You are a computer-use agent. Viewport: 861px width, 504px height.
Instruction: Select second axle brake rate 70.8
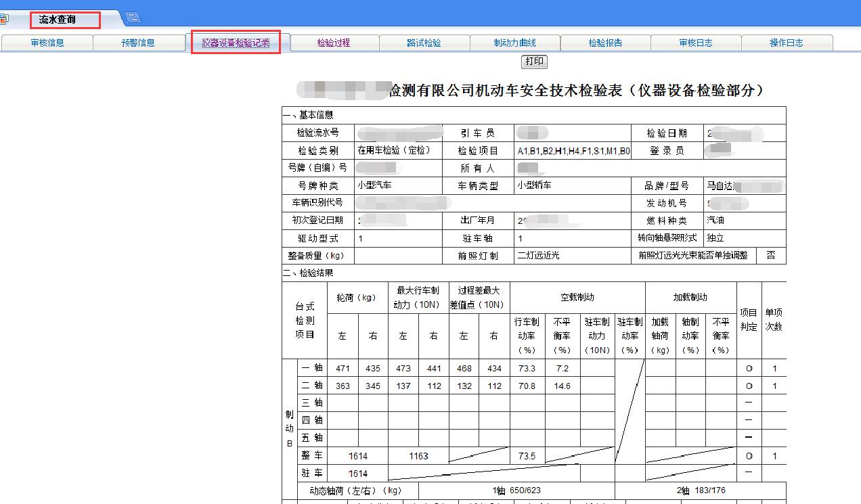pos(527,386)
